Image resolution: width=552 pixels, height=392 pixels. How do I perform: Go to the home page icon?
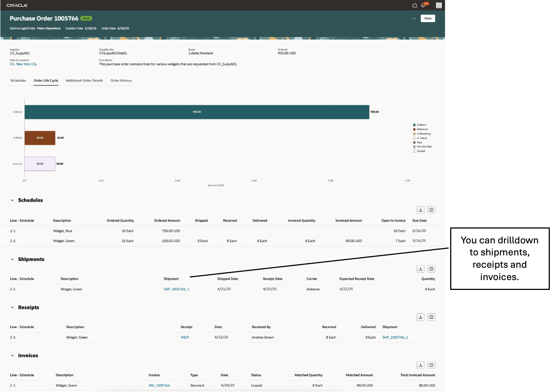coord(415,5)
